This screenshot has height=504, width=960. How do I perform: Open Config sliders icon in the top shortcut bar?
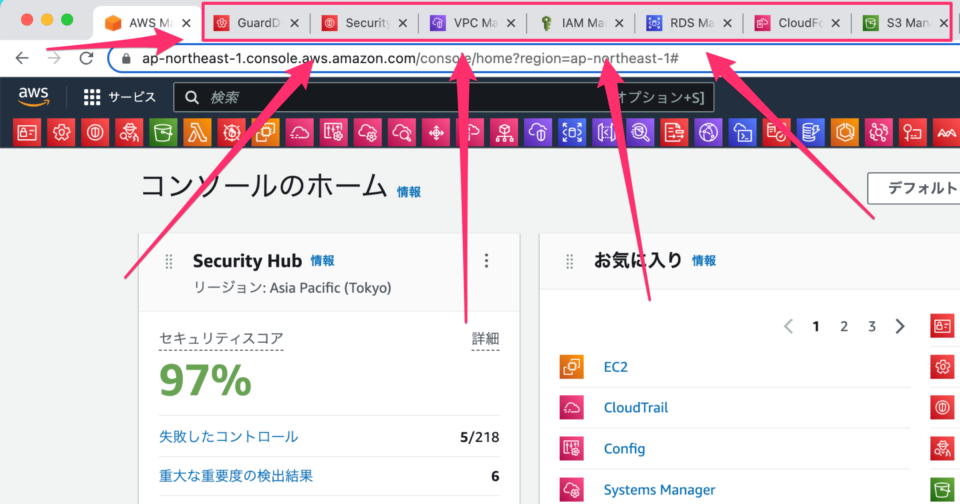334,132
